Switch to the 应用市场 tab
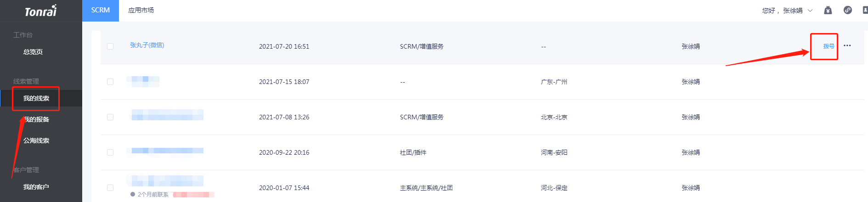This screenshot has width=868, height=202. (x=141, y=11)
